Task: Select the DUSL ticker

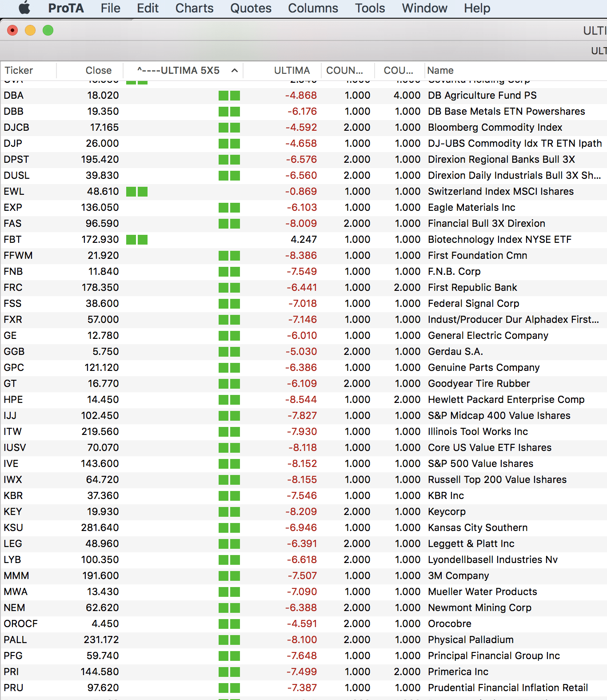Action: click(x=16, y=176)
